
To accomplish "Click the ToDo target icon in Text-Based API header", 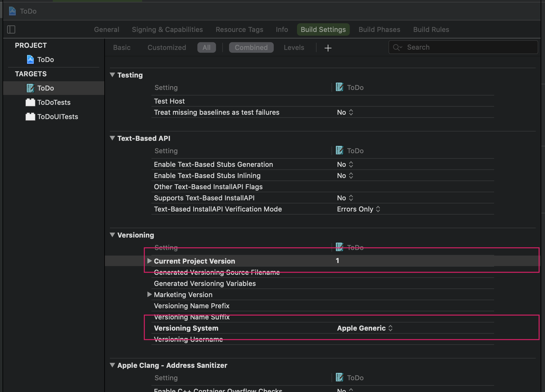I will tap(340, 150).
